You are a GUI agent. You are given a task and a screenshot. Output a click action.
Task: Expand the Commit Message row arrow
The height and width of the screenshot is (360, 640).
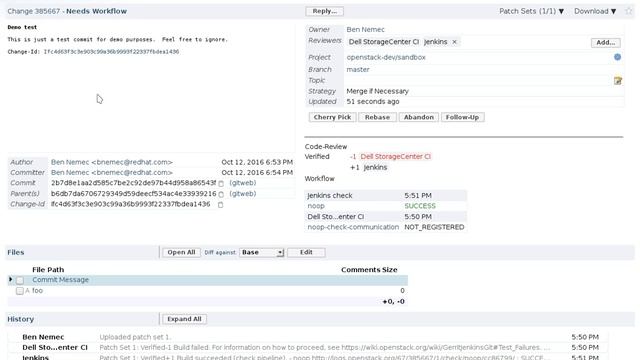point(11,280)
